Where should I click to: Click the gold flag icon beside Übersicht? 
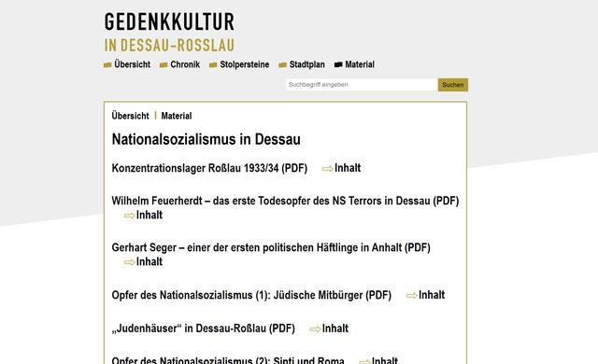(x=107, y=65)
